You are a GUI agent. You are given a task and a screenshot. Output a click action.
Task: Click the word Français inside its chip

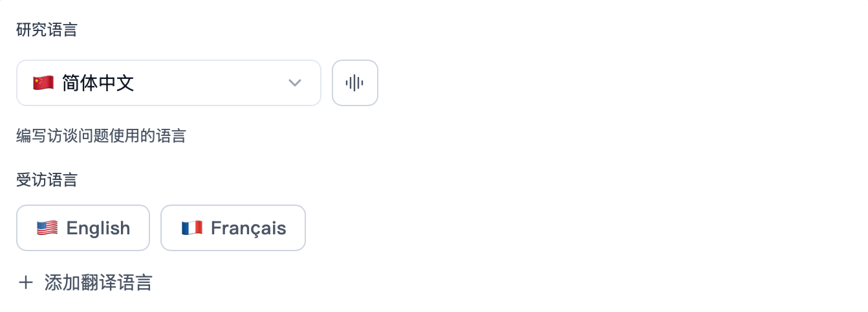click(x=248, y=228)
